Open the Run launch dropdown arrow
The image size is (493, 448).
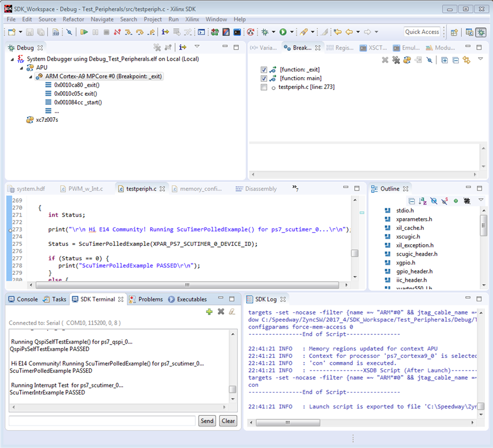point(292,32)
